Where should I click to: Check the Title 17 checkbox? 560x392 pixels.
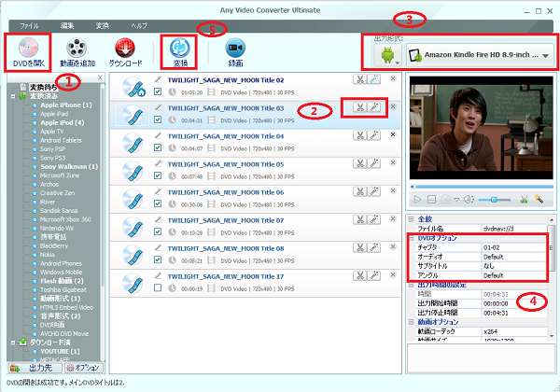pyautogui.click(x=158, y=287)
